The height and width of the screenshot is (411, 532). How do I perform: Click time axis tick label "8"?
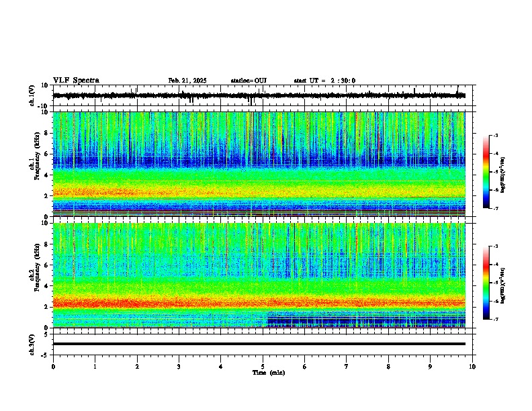tap(388, 367)
